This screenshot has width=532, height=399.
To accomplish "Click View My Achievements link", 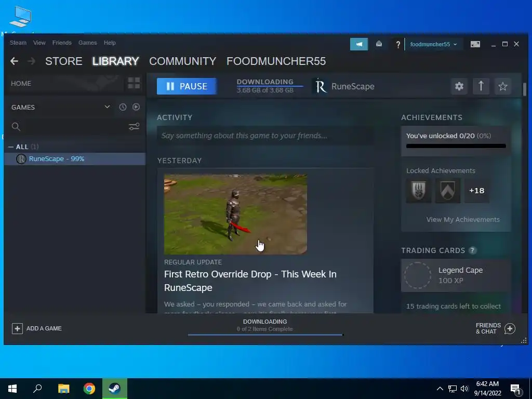I will pos(463,220).
